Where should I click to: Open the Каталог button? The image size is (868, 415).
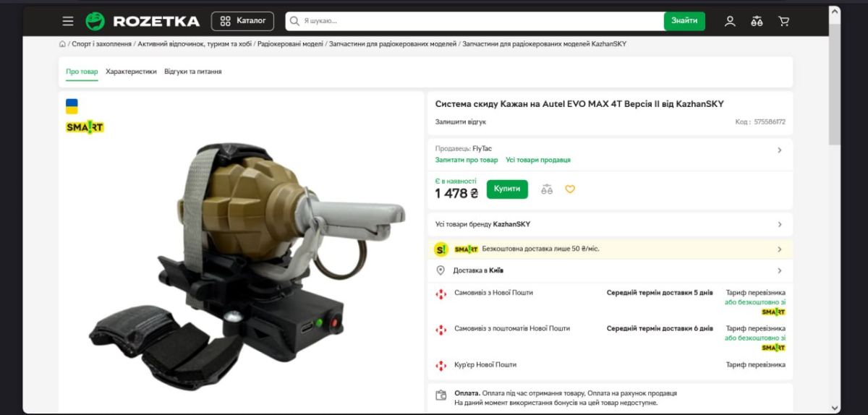point(243,21)
